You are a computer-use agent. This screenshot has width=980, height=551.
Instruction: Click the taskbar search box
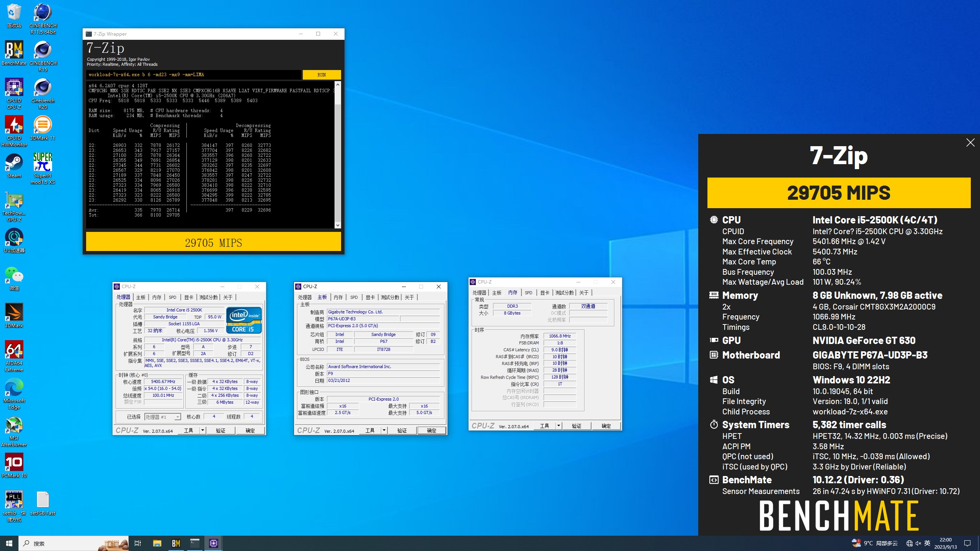[74, 543]
